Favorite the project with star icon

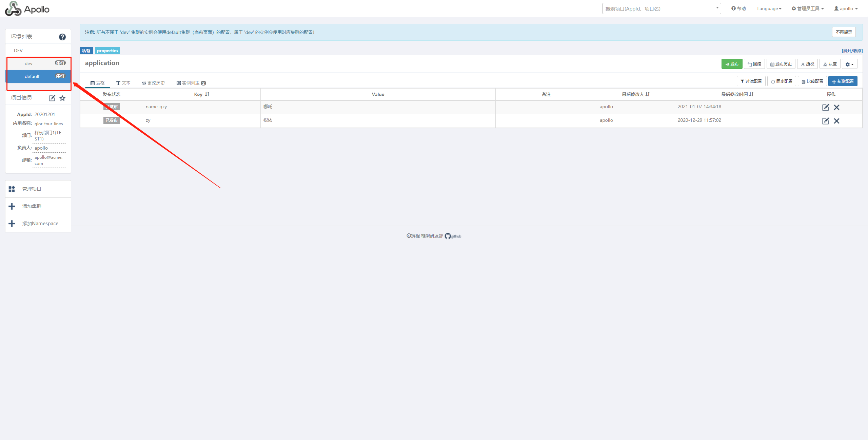tap(62, 98)
